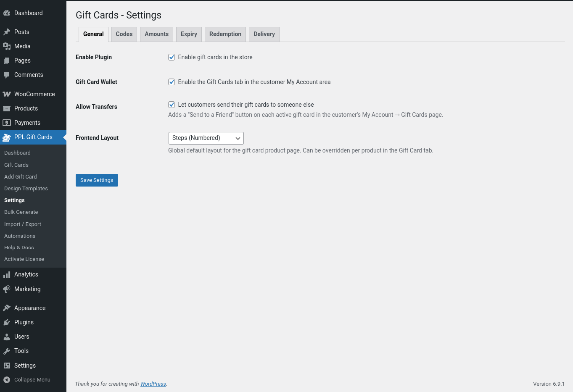Uncheck Enable gift cards in the store

(x=172, y=57)
